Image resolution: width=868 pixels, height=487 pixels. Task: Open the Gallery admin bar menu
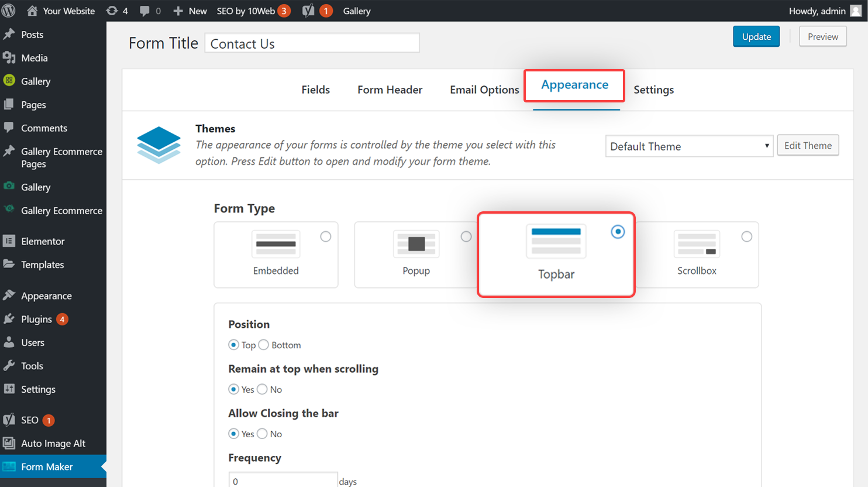coord(357,11)
